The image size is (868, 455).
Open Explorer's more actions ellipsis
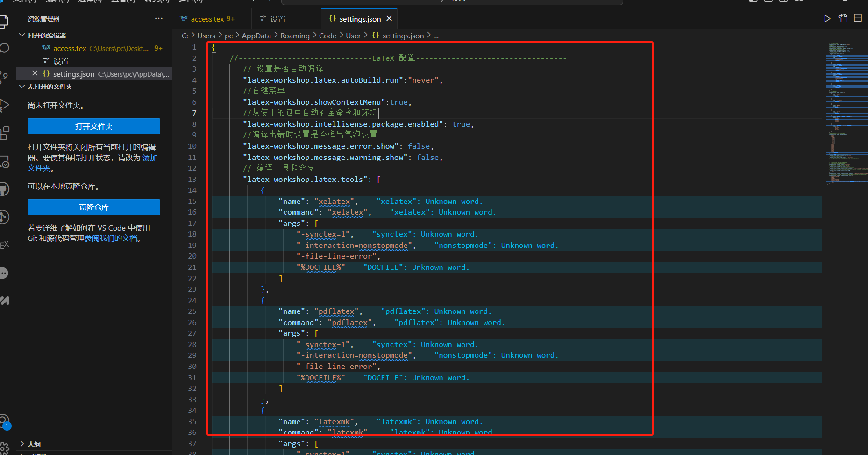[x=159, y=19]
